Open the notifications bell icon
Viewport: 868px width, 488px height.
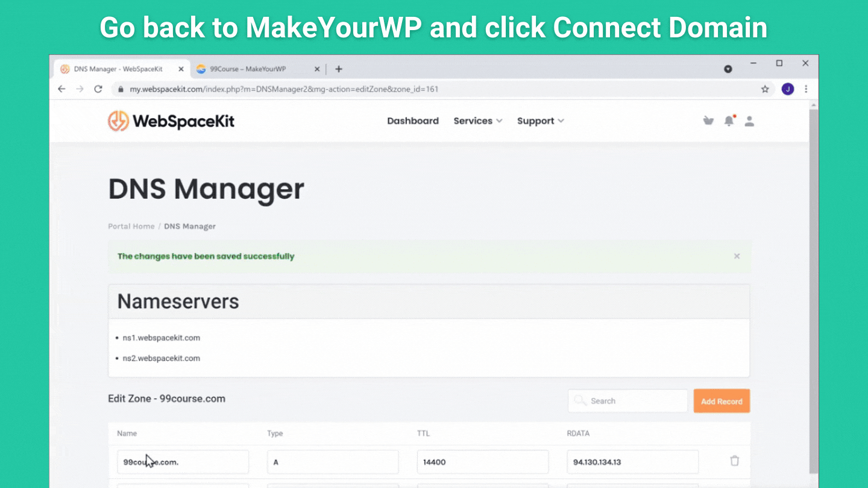[729, 121]
